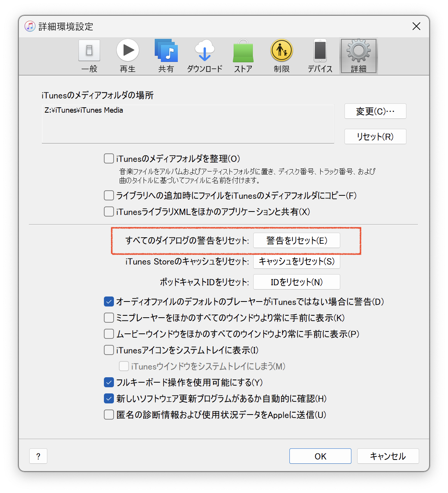This screenshot has width=448, height=493.
Task: Open the 再生 (Playback) preferences icon
Action: 128,56
